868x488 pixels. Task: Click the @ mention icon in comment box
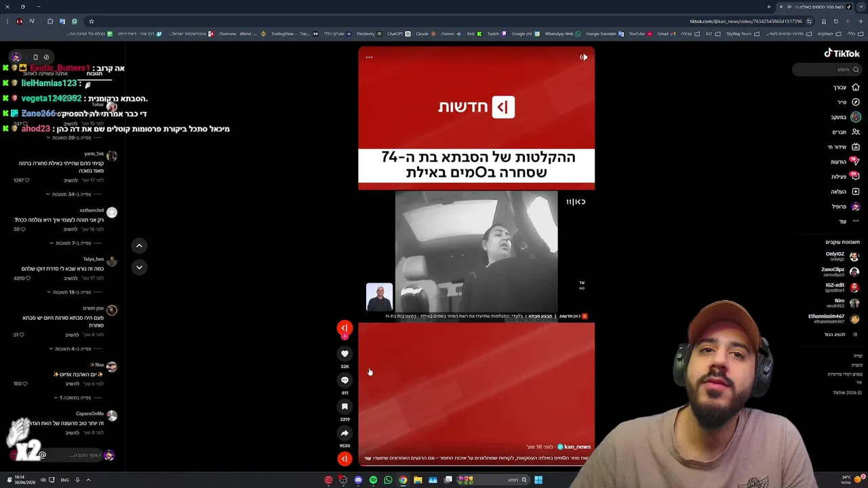click(x=42, y=455)
